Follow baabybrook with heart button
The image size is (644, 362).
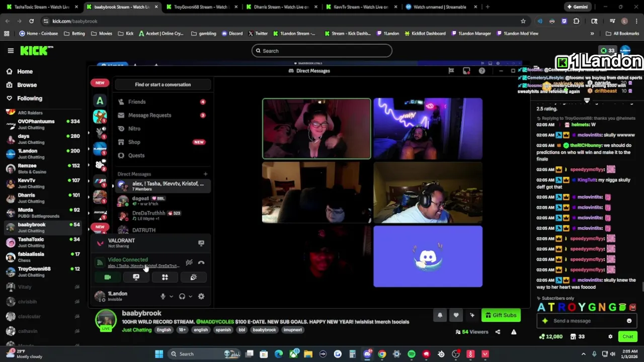pos(456,315)
